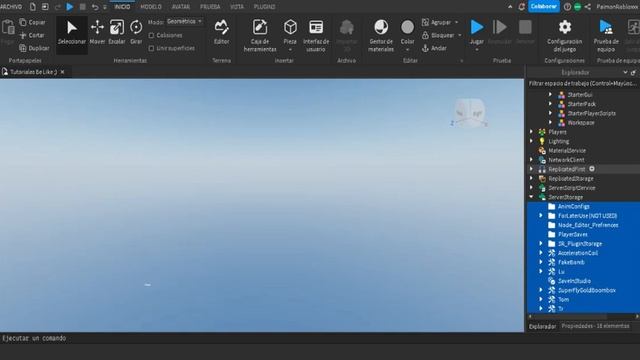Open the Agrupar dropdown arrow
The width and height of the screenshot is (640, 360).
(x=456, y=22)
